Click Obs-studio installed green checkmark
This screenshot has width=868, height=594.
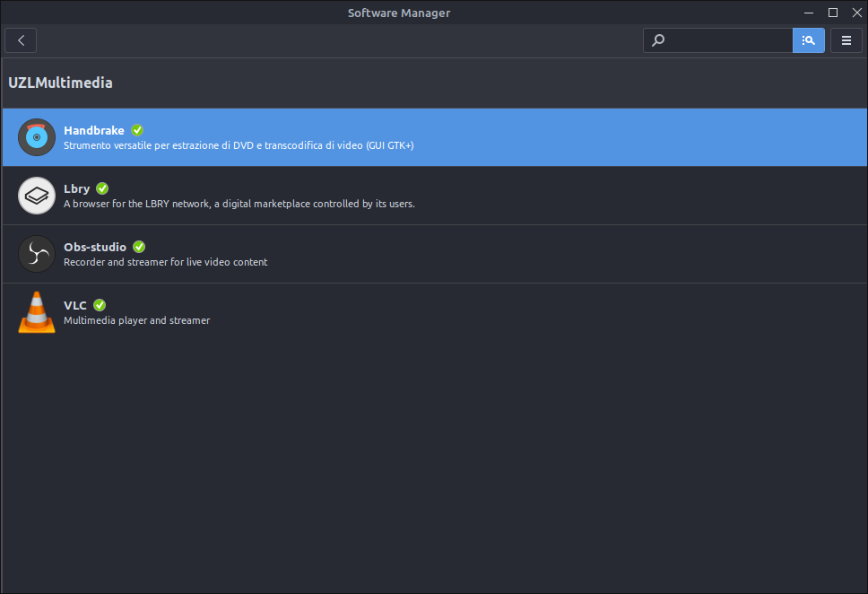139,247
